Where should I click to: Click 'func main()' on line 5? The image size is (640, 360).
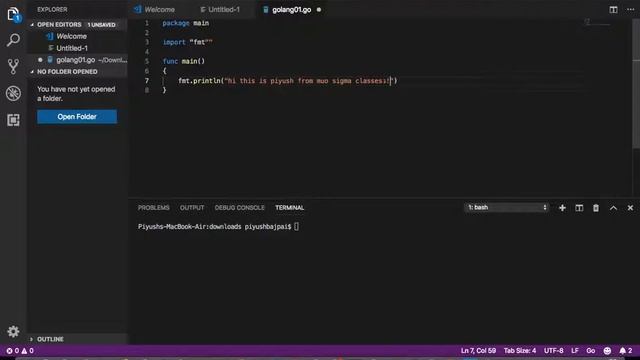click(x=184, y=61)
